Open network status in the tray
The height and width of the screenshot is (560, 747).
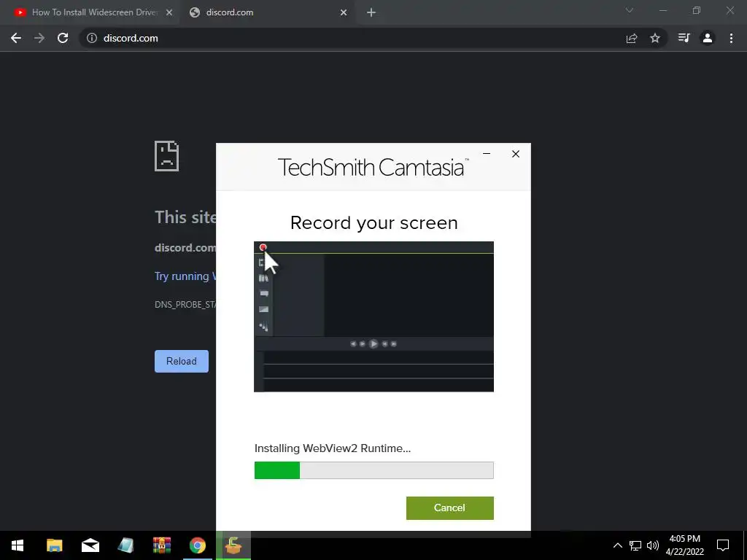635,545
